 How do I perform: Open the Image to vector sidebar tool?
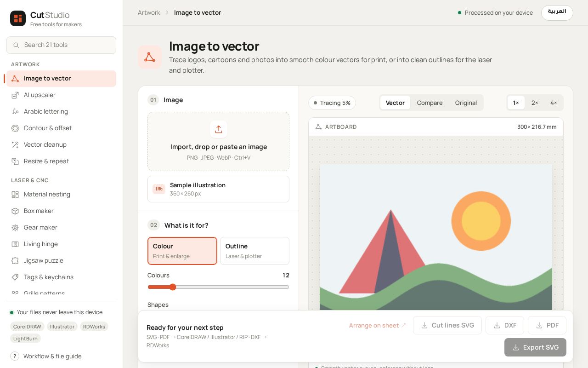pyautogui.click(x=61, y=79)
